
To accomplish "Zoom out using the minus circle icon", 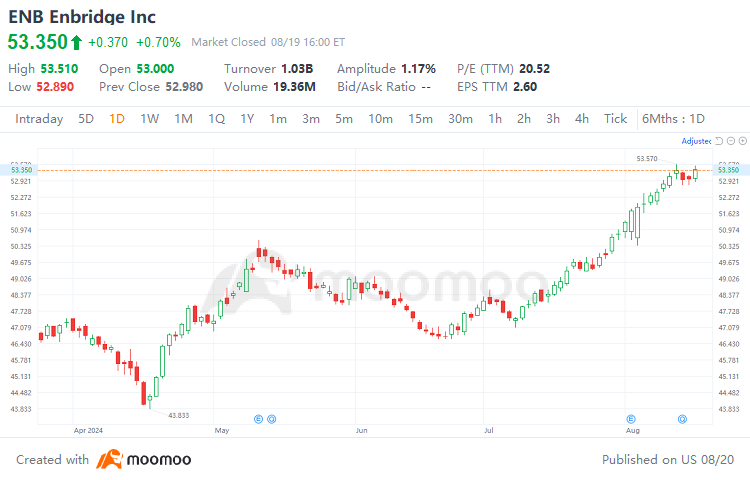I will 731,141.
